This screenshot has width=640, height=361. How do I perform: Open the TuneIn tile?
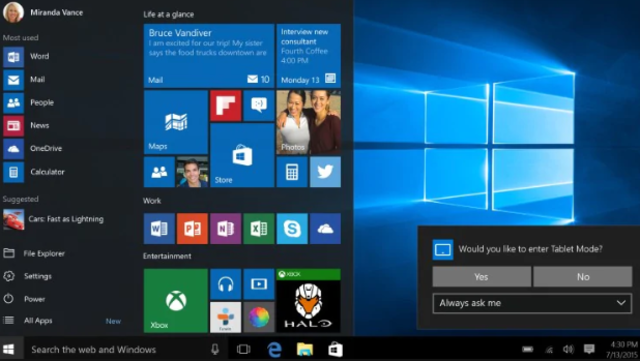[226, 317]
